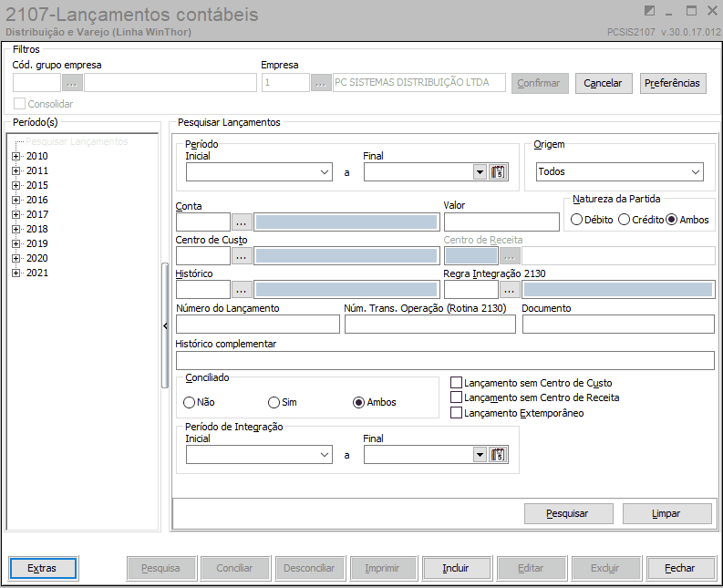Open the Extras button
723x588 pixels.
coord(43,568)
